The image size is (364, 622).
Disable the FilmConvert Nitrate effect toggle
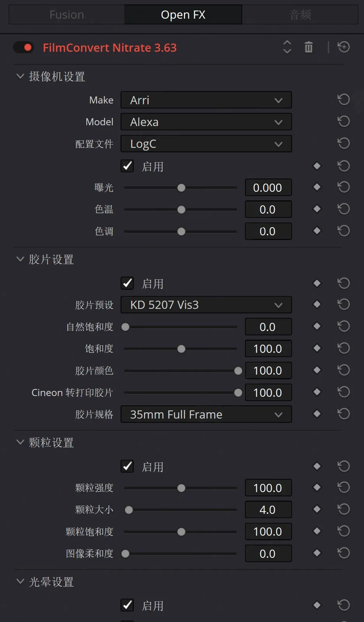pyautogui.click(x=24, y=47)
